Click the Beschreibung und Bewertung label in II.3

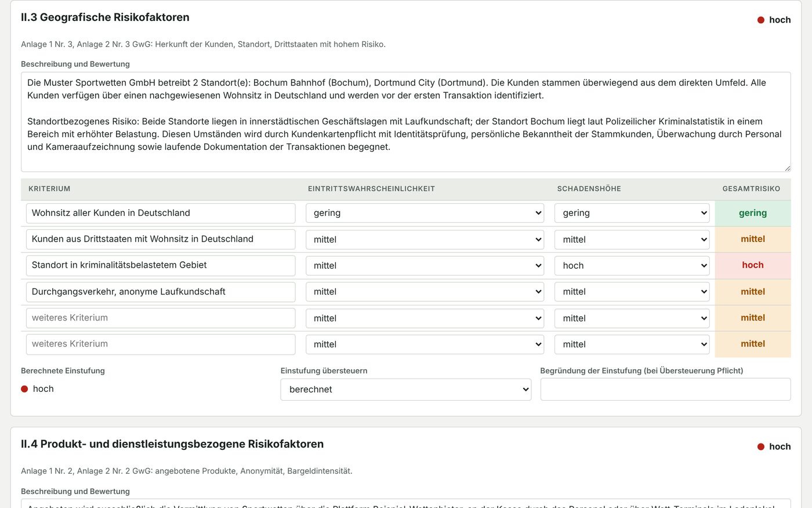[x=75, y=64]
